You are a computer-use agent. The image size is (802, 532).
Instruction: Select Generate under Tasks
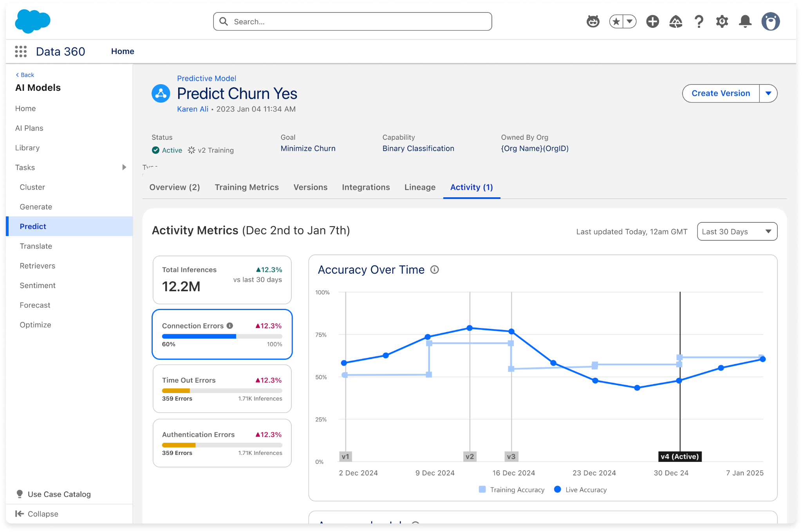pos(69,207)
